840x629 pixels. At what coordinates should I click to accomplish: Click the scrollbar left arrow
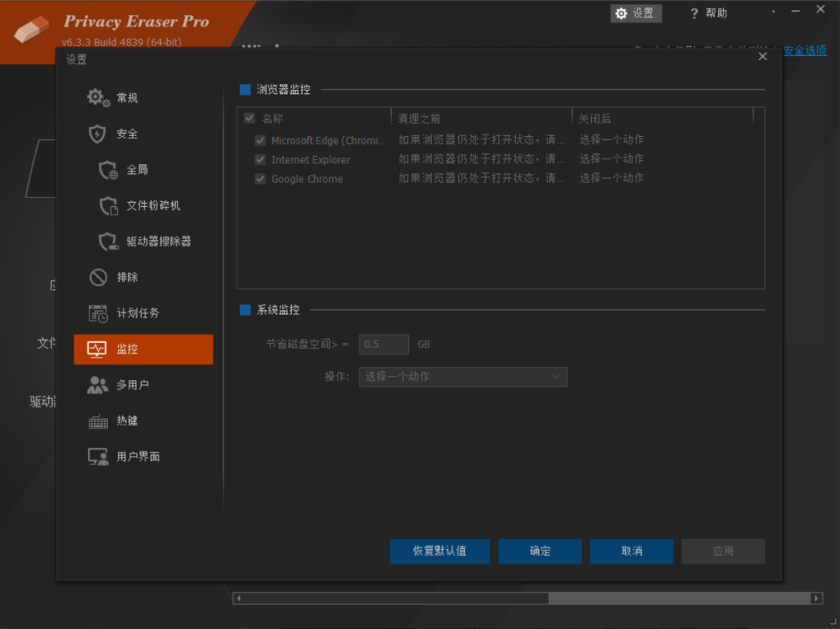tap(239, 599)
